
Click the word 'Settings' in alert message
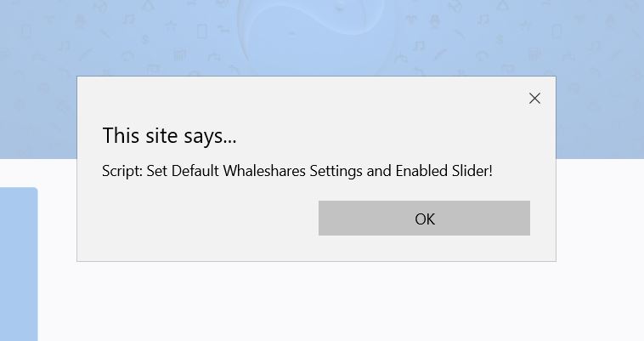click(336, 171)
